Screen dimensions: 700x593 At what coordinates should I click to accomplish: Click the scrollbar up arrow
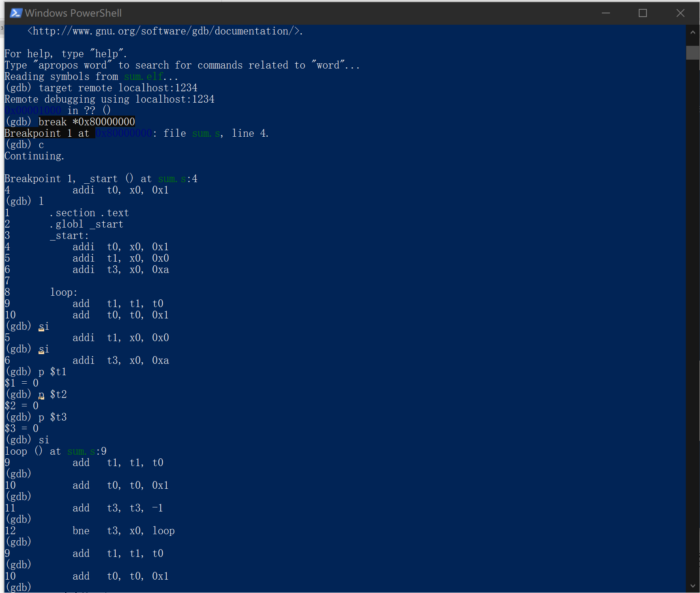pos(692,32)
